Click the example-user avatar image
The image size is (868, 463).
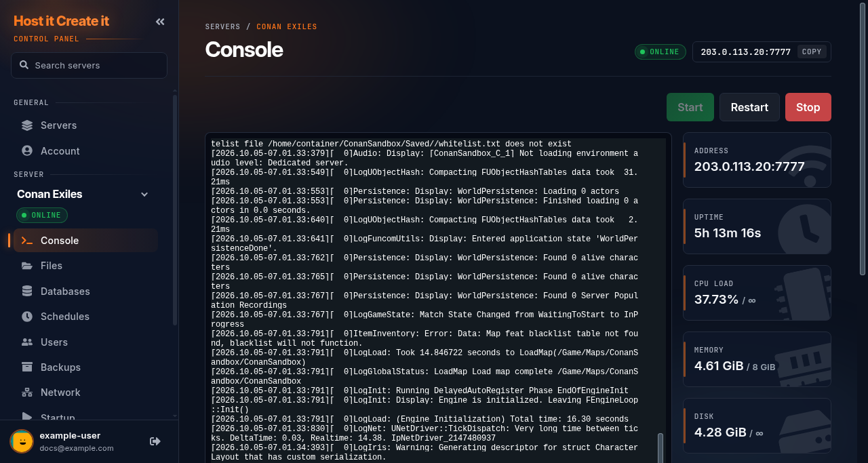[x=22, y=441]
